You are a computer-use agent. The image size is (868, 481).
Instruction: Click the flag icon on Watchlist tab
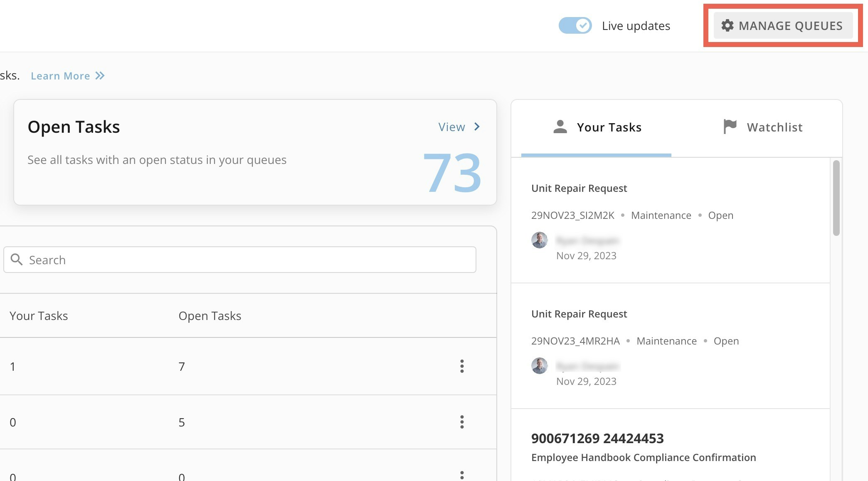tap(730, 126)
